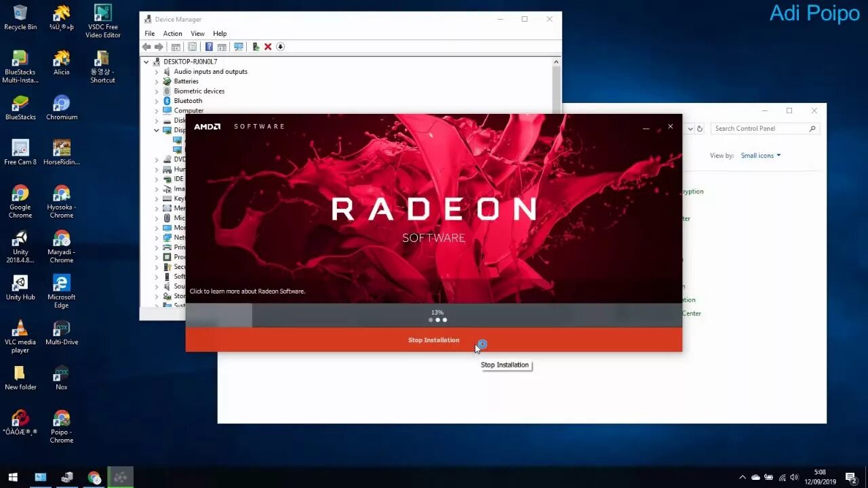
Task: Expand the Batteries node
Action: tap(157, 81)
